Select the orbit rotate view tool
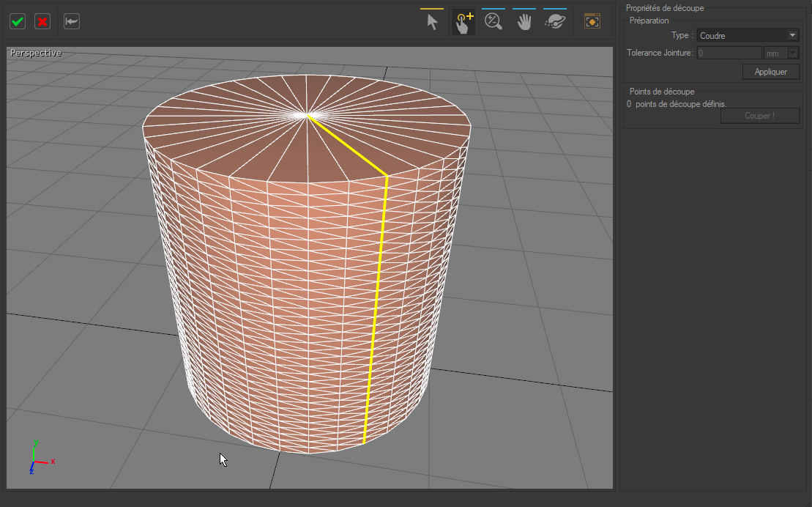Screen dimensions: 812x507 tap(555, 22)
